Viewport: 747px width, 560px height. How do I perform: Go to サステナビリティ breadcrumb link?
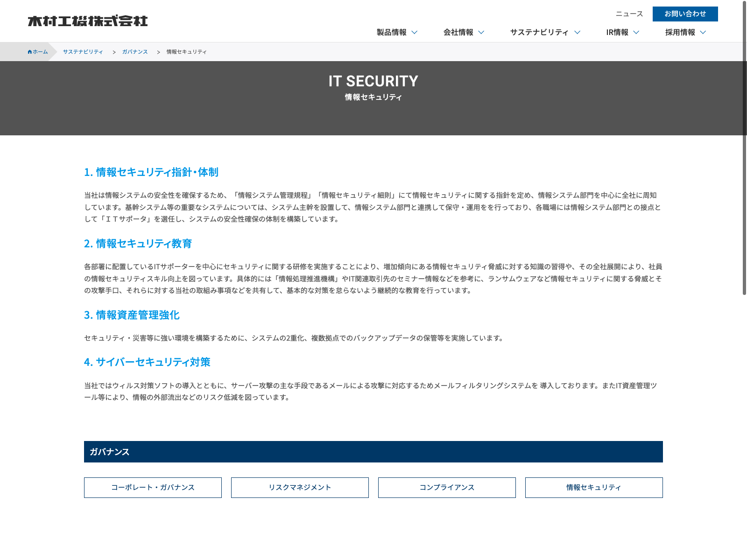point(83,52)
